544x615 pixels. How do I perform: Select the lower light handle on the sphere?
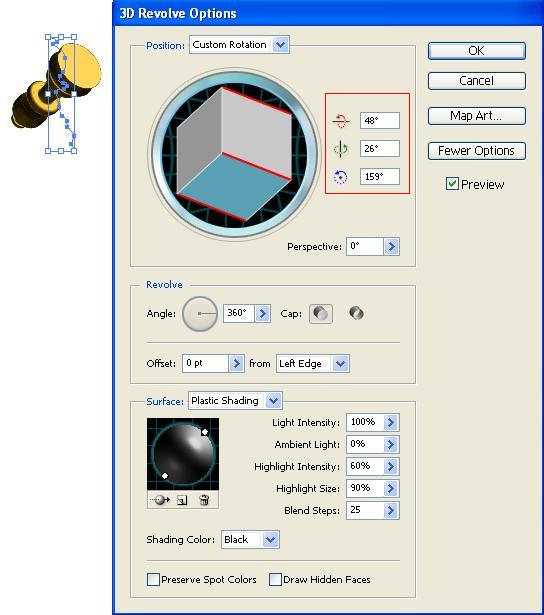click(x=165, y=476)
